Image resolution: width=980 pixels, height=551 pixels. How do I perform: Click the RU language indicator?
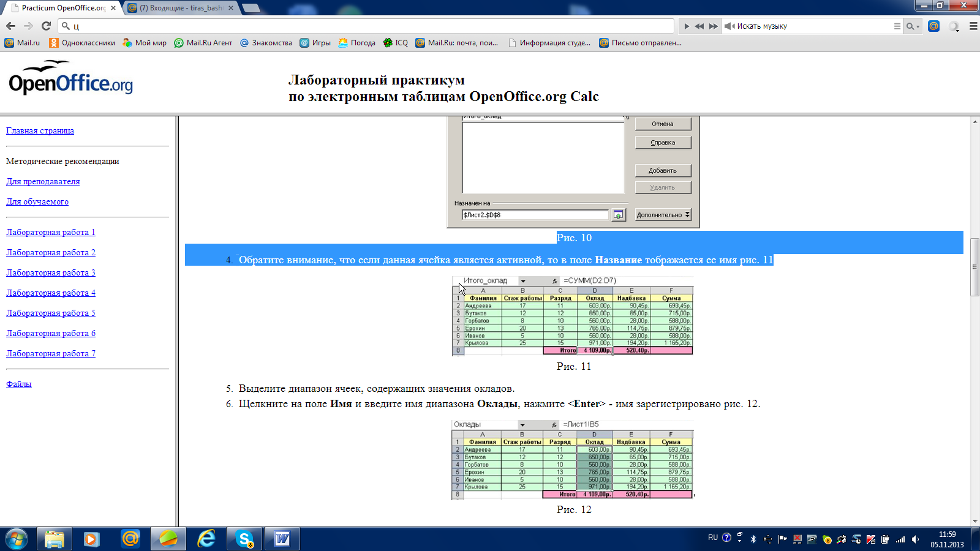(713, 538)
